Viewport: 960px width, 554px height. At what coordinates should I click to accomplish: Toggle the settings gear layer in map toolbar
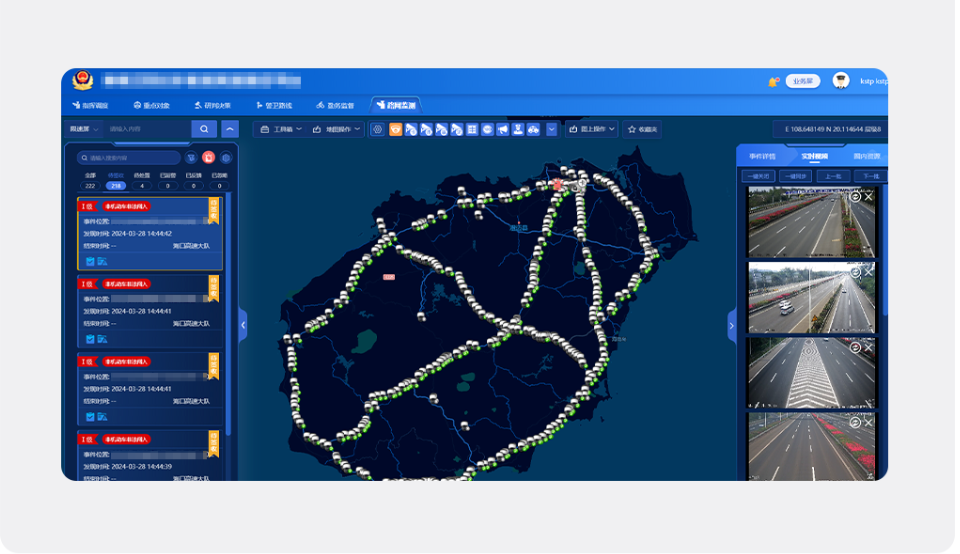[x=377, y=129]
